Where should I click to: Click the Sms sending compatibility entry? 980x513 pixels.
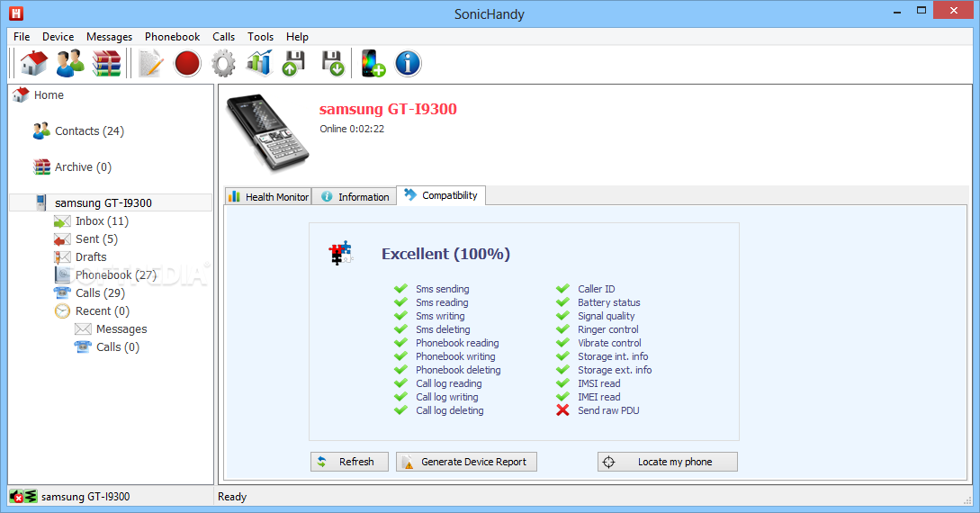coord(443,289)
